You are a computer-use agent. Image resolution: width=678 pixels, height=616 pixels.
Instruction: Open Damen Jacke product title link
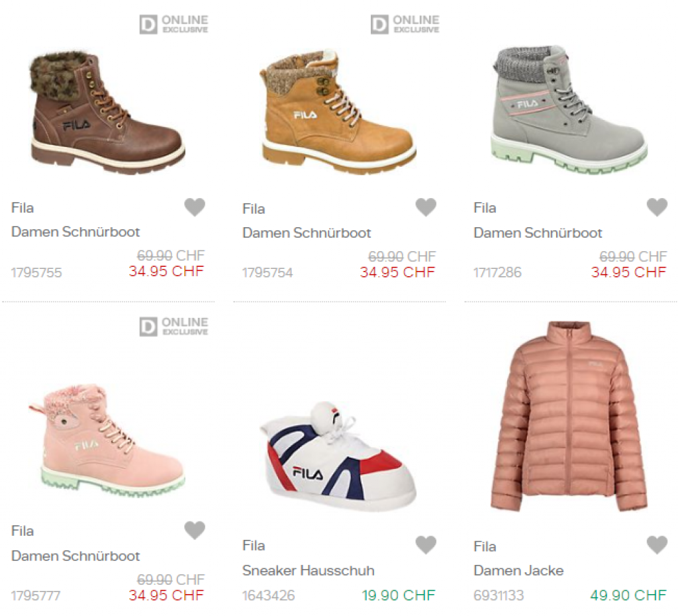pyautogui.click(x=518, y=570)
